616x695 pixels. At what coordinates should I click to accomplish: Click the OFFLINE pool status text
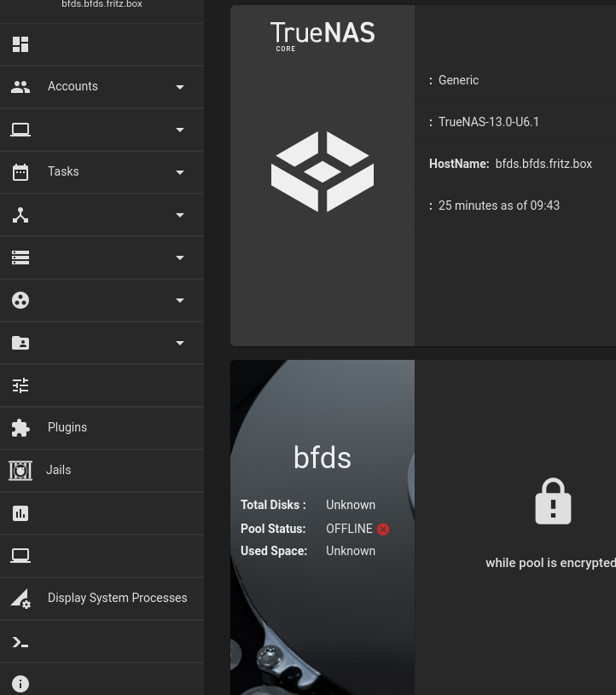tap(350, 529)
